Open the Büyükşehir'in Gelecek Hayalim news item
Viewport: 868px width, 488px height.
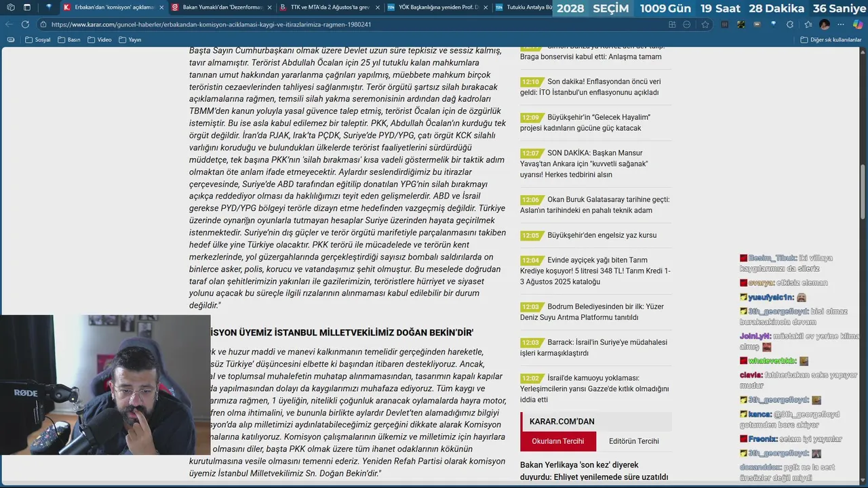click(x=596, y=123)
